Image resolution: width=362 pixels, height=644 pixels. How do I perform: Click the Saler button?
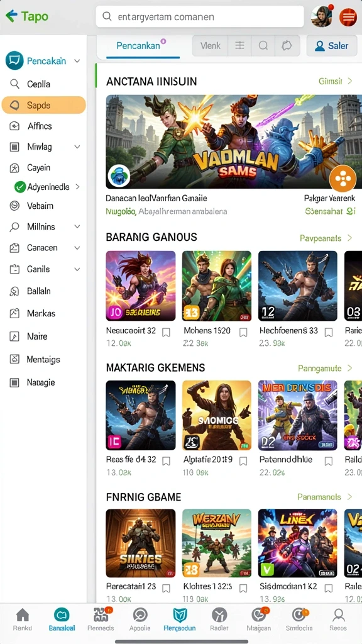pos(332,46)
